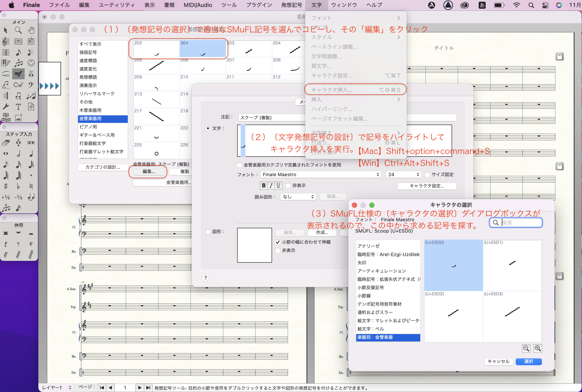Viewport: 582px width, 392px height.
Task: Choose the quarter rest in Rests palette
Action: pos(6,244)
